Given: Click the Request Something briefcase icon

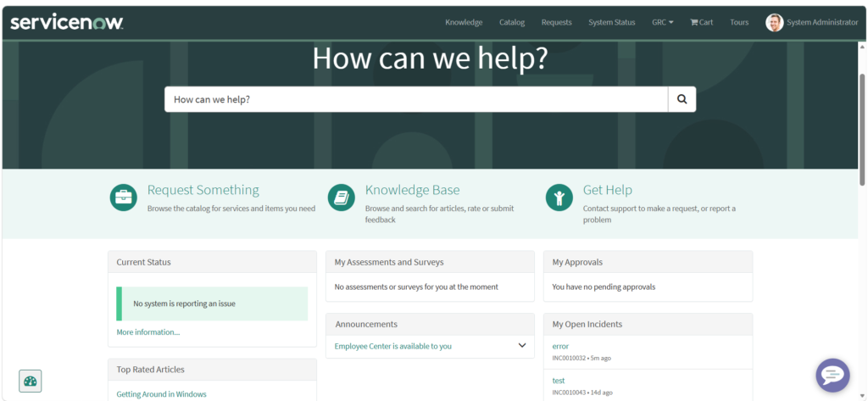Looking at the screenshot, I should (124, 198).
